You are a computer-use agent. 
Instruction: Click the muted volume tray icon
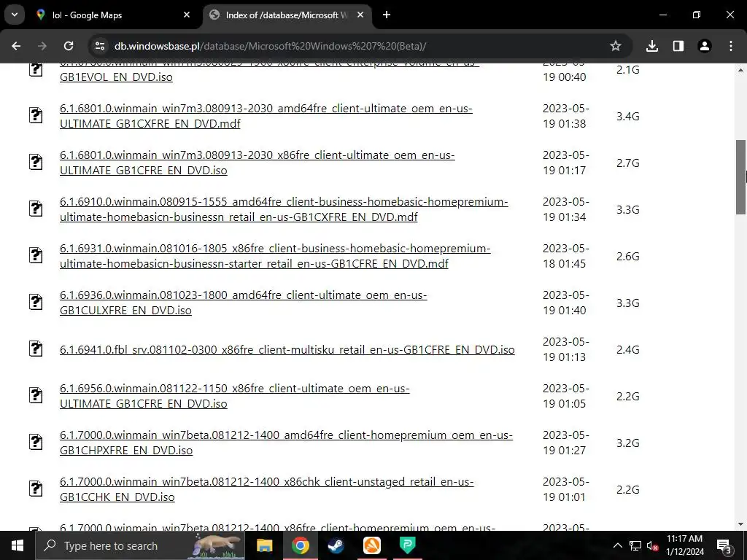(x=652, y=545)
